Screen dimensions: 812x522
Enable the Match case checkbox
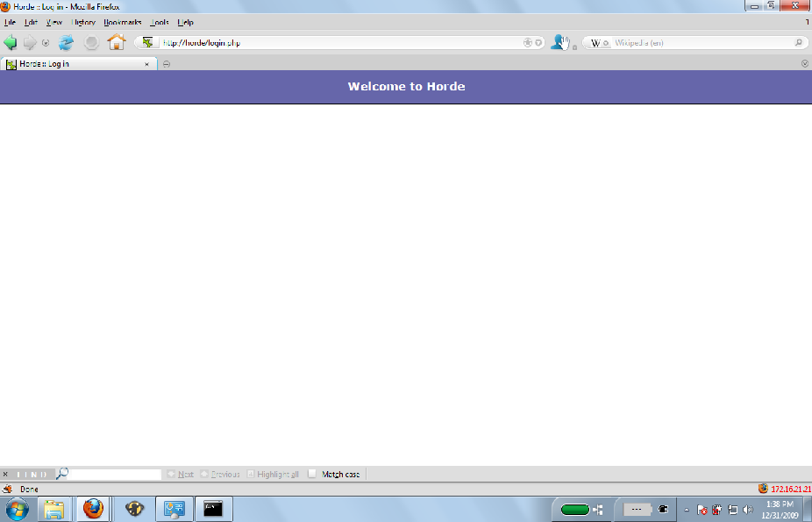[312, 474]
